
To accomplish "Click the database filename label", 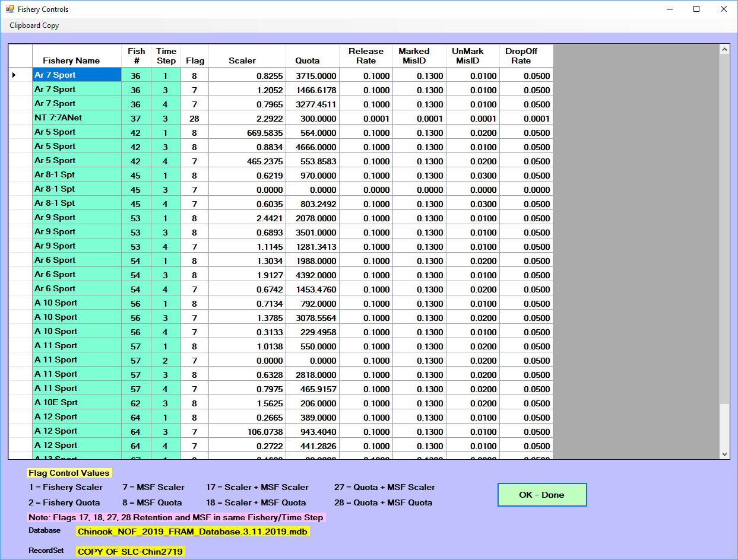I will [193, 532].
